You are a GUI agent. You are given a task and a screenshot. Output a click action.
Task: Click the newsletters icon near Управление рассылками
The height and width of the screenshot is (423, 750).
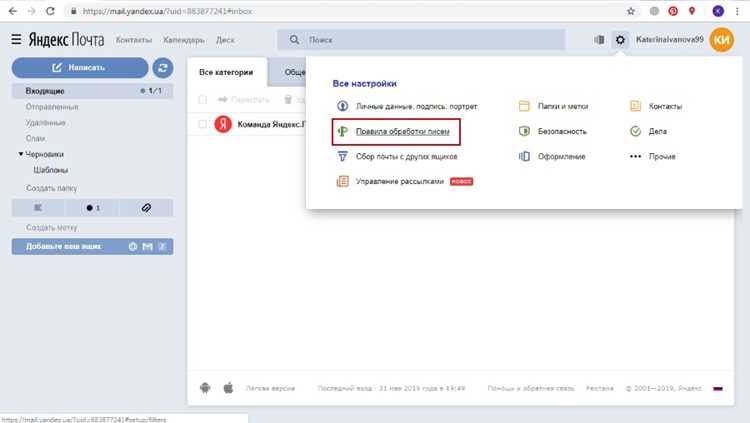[x=342, y=181]
